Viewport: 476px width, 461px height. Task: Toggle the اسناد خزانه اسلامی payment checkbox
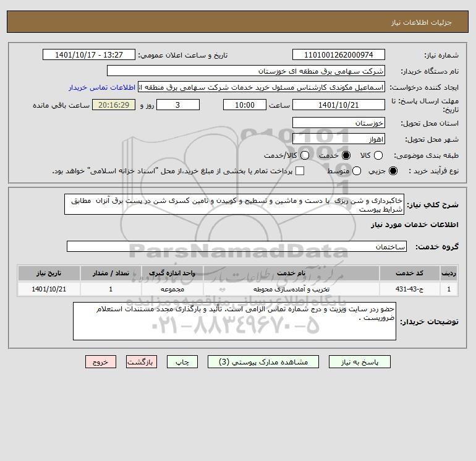point(300,171)
